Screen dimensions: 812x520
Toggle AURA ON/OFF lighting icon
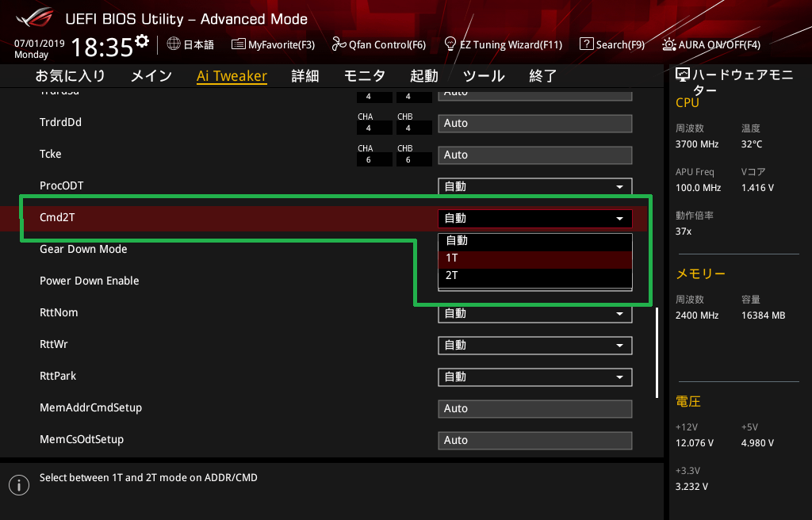click(x=669, y=44)
